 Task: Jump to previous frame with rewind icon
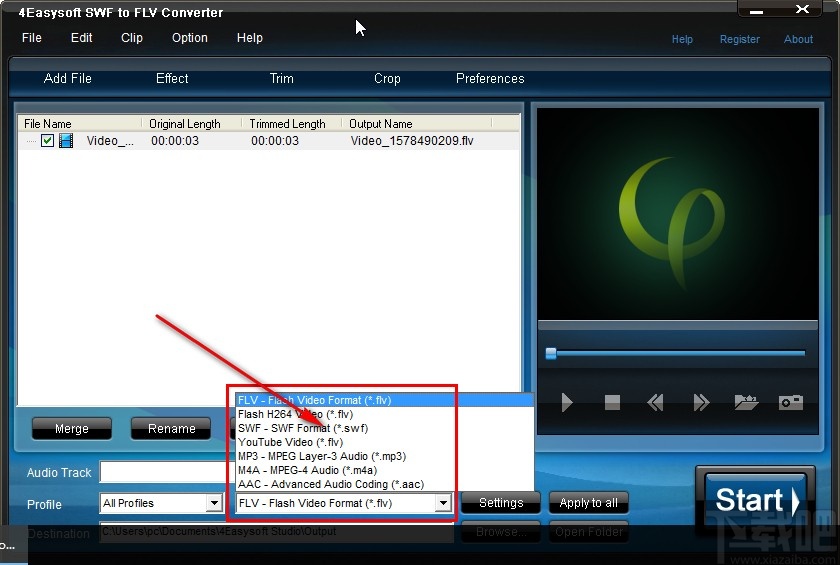tap(655, 402)
